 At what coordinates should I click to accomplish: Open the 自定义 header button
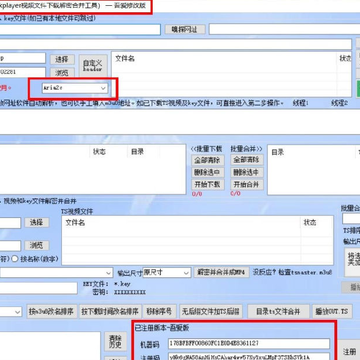(x=93, y=65)
